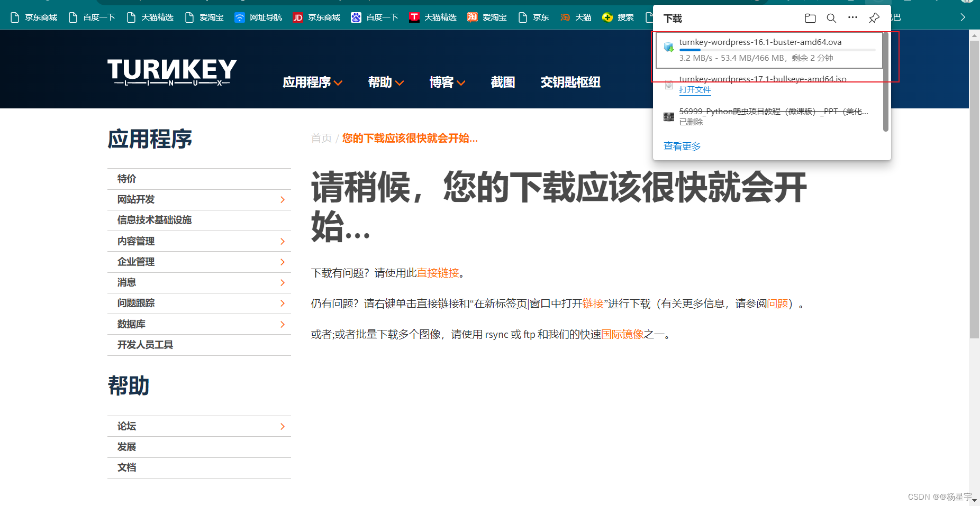Click the Python PPT deleted file icon
Viewport: 980px width, 506px height.
669,116
